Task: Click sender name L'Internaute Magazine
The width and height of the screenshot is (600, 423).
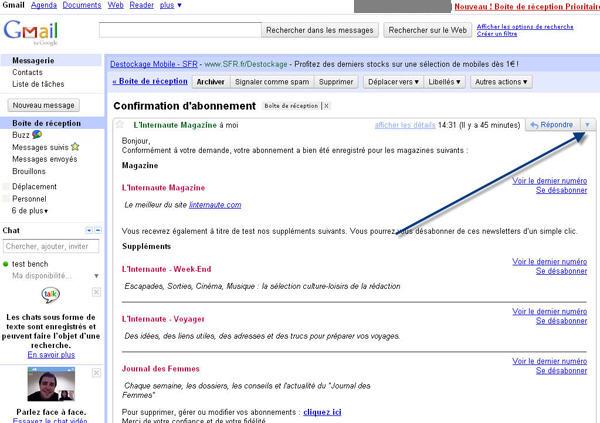Action: (x=175, y=125)
